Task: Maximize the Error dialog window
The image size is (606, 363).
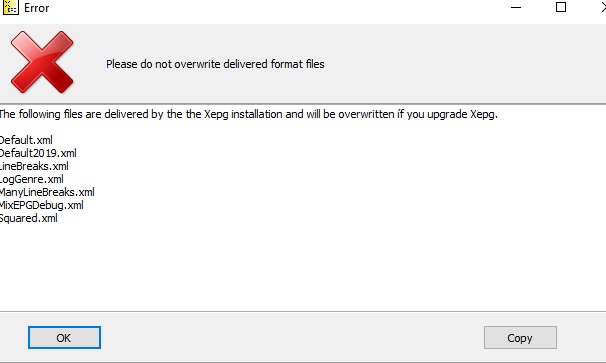Action: tap(561, 7)
